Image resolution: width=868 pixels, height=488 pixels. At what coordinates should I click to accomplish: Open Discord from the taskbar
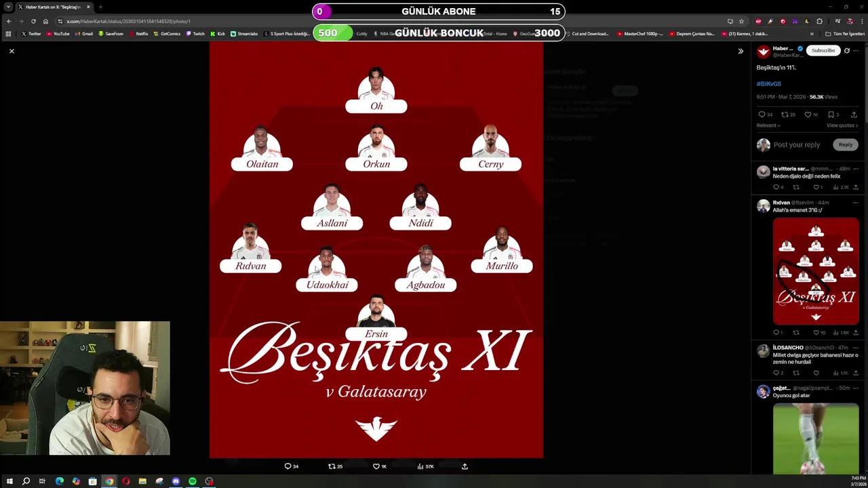(176, 481)
